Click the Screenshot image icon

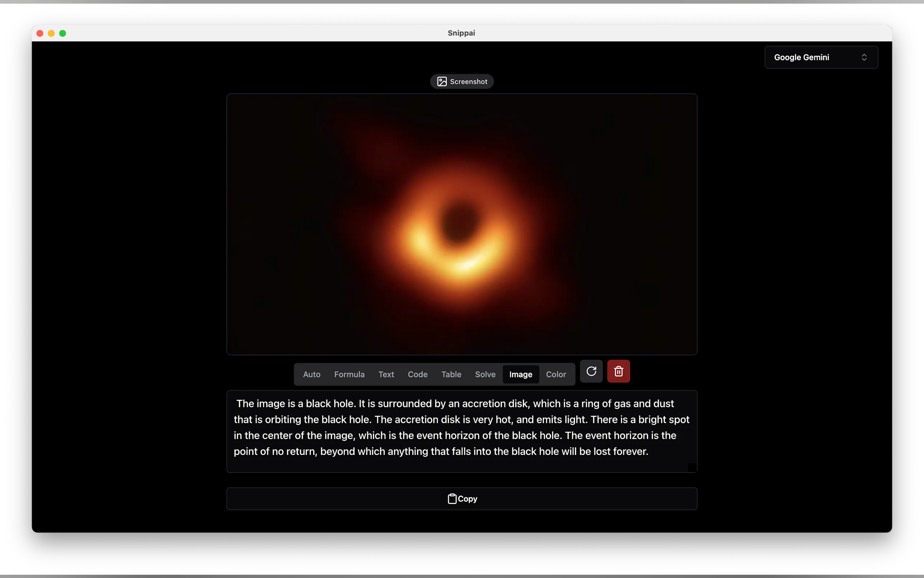point(442,82)
